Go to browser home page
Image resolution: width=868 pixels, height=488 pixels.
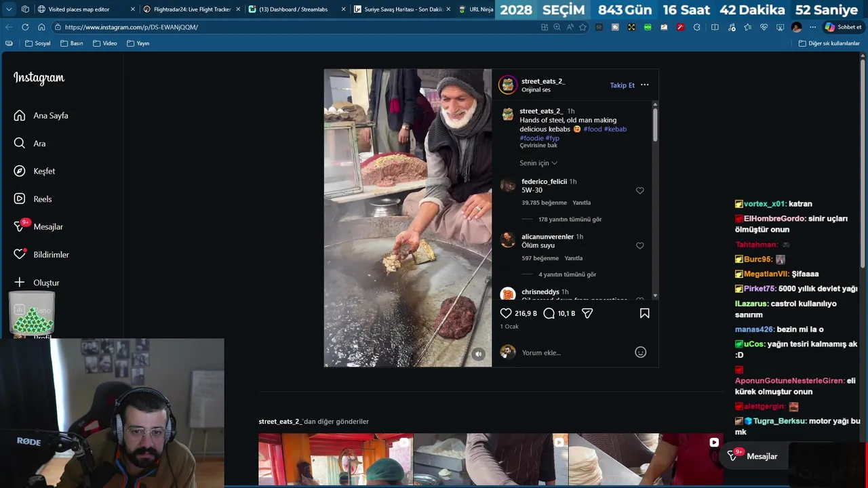tap(41, 27)
